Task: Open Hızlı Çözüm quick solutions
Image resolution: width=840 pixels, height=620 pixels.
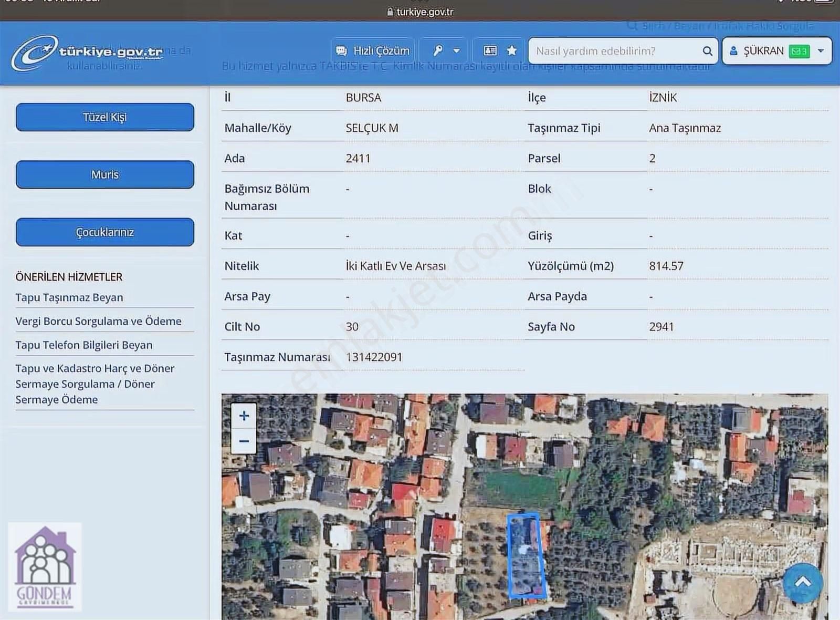Action: (373, 51)
